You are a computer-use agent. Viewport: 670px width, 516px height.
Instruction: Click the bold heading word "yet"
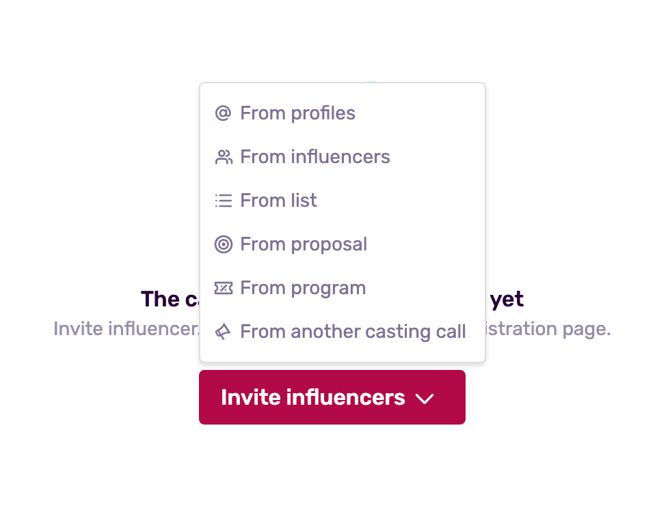(507, 299)
